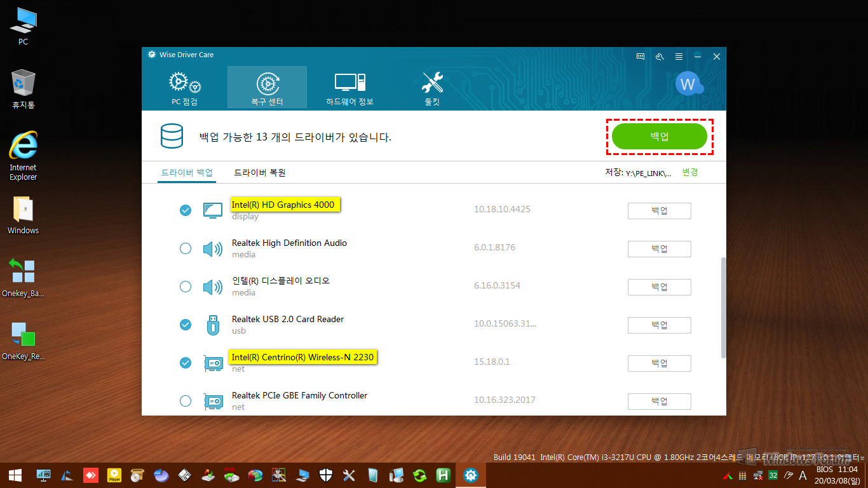Open the Windows Start button

coord(15,475)
